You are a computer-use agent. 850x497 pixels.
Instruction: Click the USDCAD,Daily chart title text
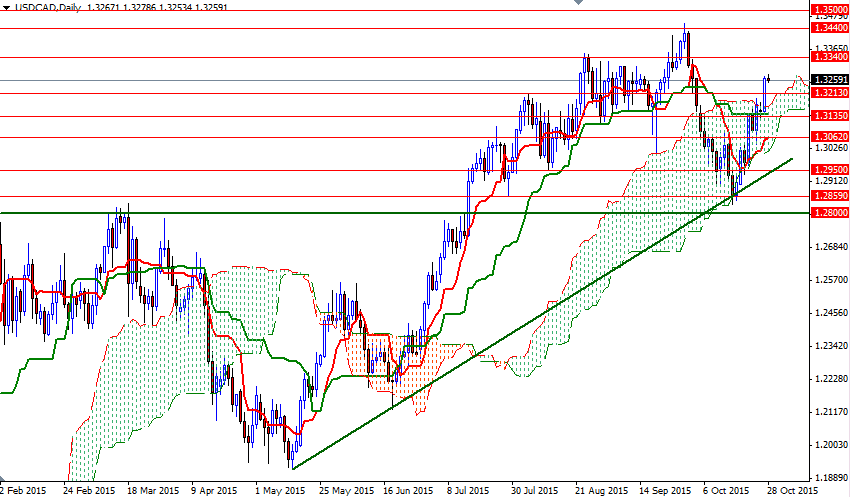pyautogui.click(x=47, y=8)
